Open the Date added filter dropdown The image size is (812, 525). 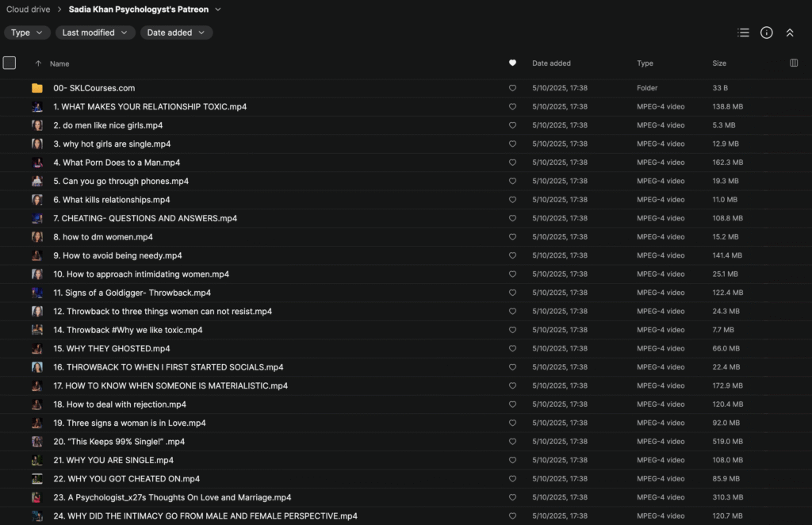(176, 33)
